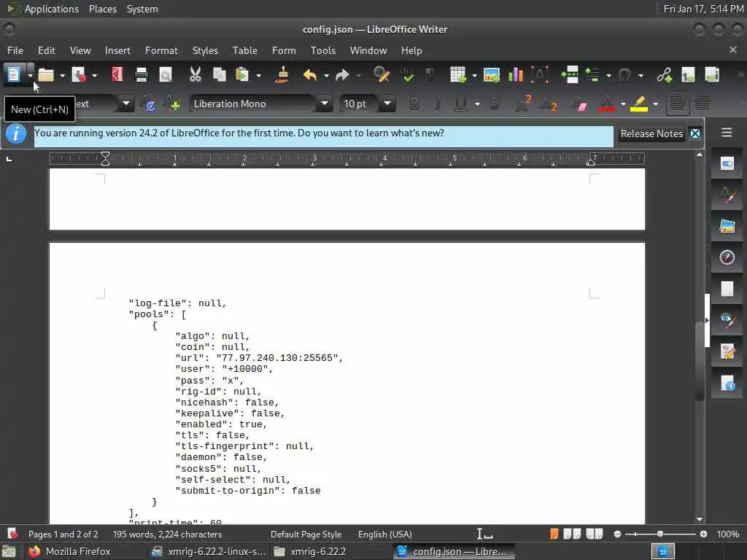
Task: Toggle Subscript
Action: (x=549, y=104)
